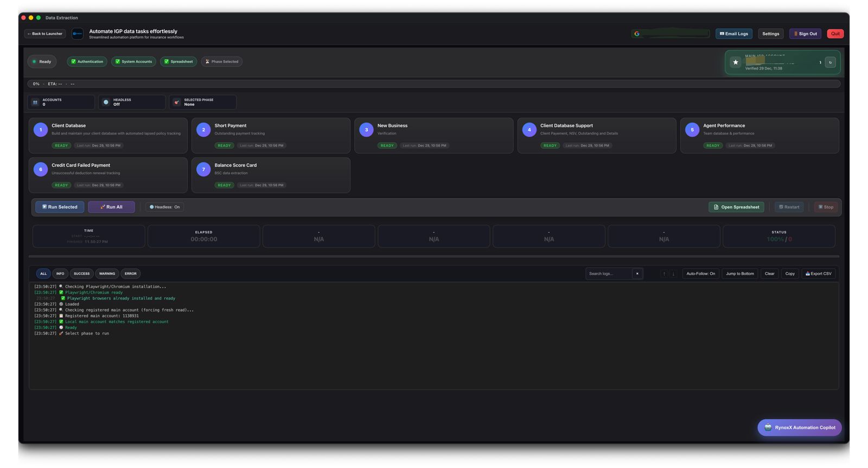The image size is (868, 468).
Task: Click the Headless stat tile icon
Action: click(106, 102)
